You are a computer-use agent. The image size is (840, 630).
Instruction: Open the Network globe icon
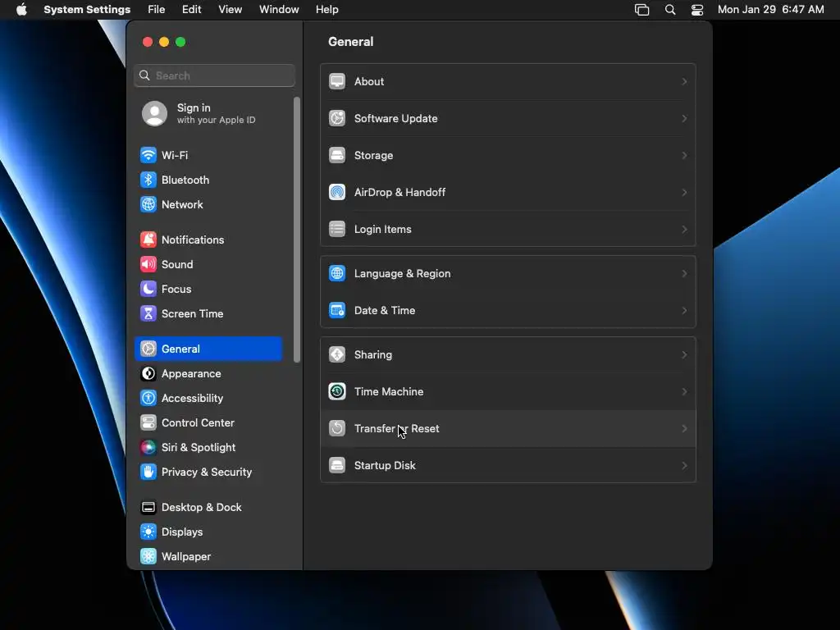pyautogui.click(x=148, y=204)
